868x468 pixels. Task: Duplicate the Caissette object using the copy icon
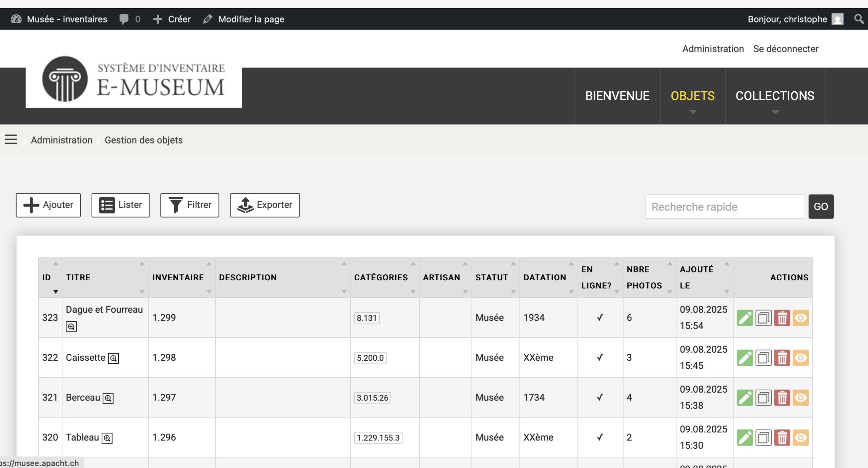(763, 358)
